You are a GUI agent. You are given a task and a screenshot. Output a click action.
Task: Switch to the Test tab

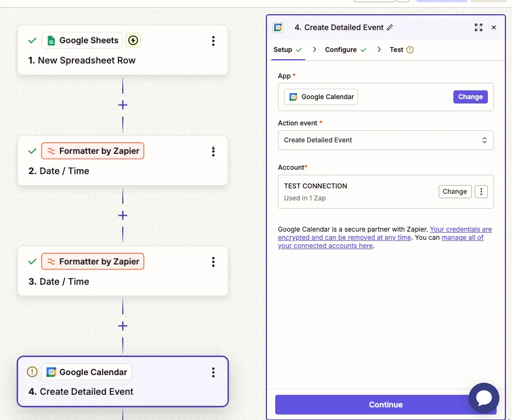point(401,50)
